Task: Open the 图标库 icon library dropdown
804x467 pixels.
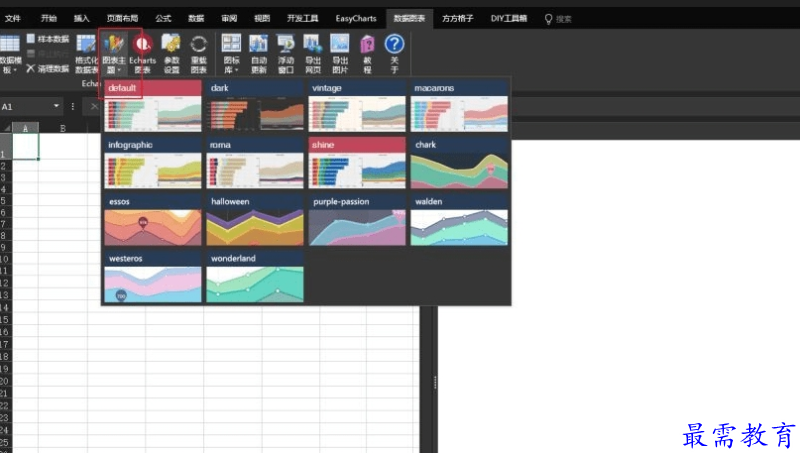Action: tap(231, 54)
